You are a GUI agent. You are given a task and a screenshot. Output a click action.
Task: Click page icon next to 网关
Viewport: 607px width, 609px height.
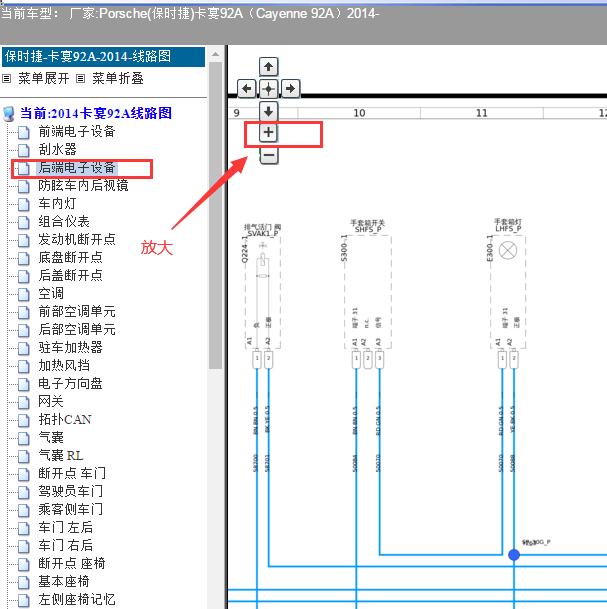point(24,402)
